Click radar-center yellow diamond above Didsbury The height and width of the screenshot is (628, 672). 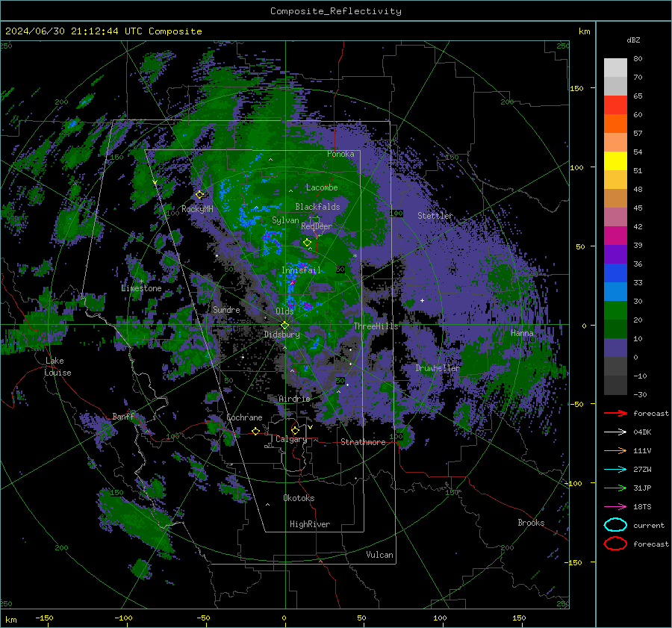coord(284,326)
